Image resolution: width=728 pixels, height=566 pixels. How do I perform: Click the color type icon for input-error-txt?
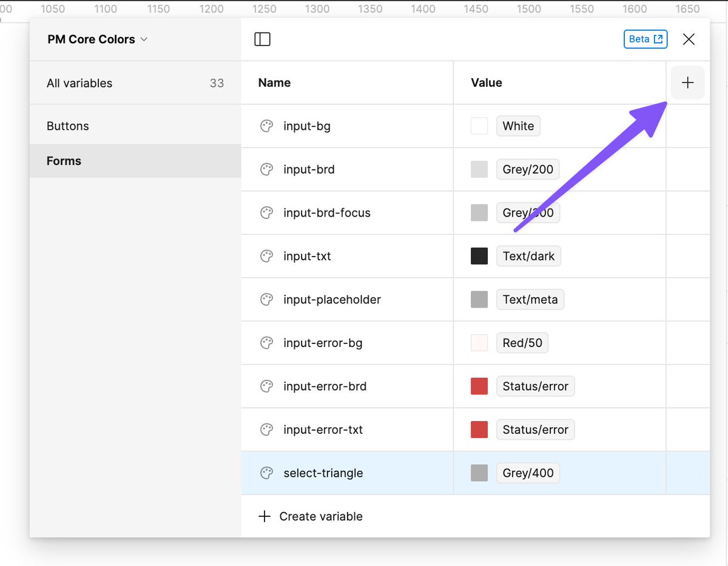[266, 430]
